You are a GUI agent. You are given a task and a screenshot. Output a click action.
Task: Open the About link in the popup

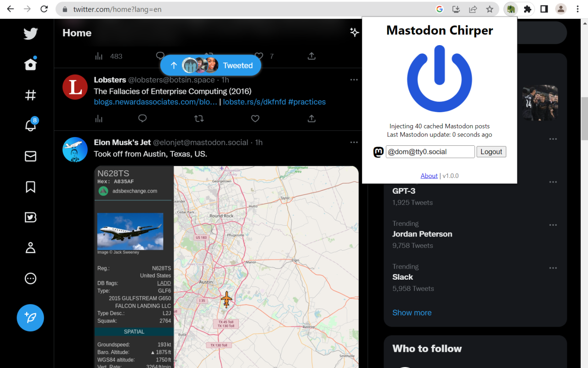pyautogui.click(x=429, y=176)
